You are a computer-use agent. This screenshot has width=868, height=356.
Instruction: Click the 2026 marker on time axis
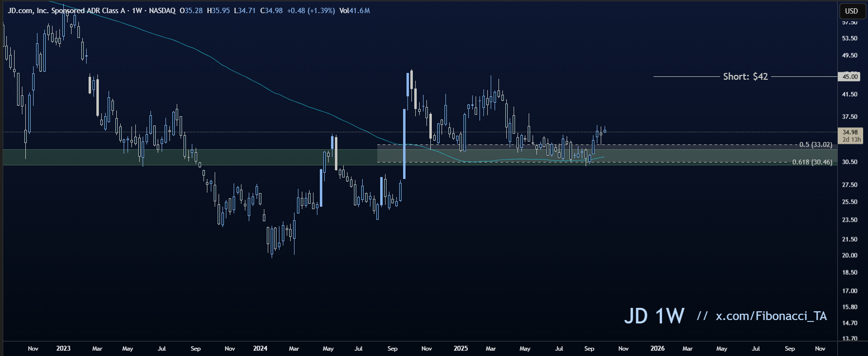(x=657, y=348)
